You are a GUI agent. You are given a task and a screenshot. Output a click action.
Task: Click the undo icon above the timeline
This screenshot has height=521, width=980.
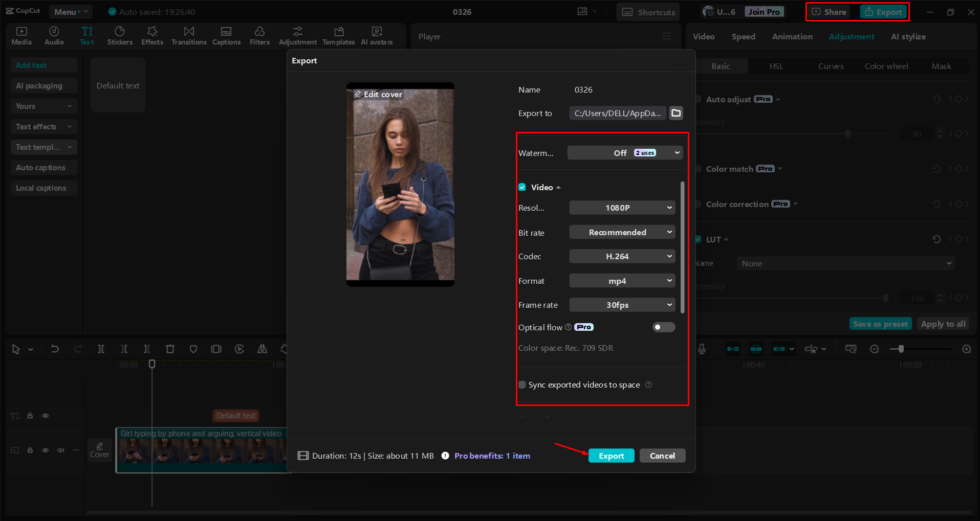tap(55, 349)
